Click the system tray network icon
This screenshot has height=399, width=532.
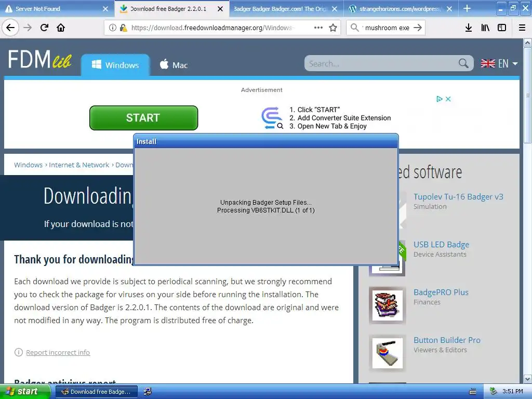pyautogui.click(x=494, y=392)
